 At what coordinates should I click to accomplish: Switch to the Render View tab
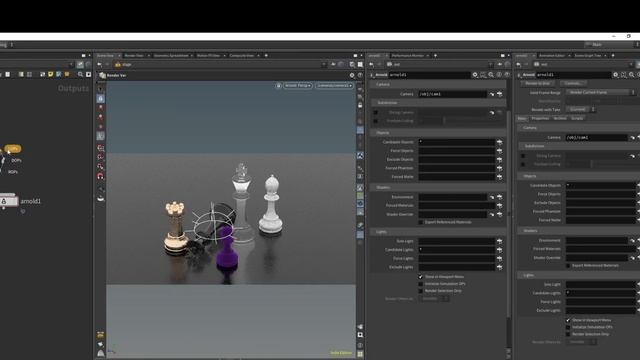click(134, 56)
